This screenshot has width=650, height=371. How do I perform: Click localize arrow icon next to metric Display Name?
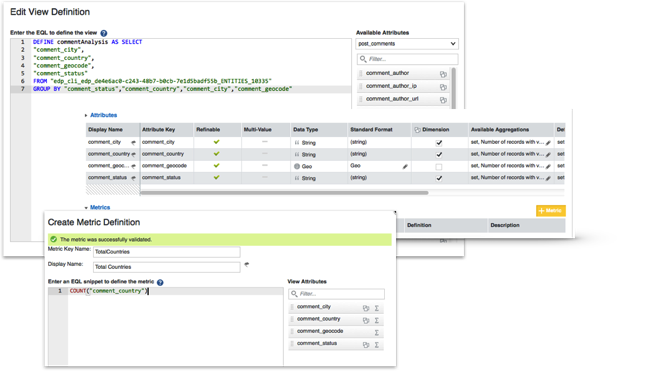tap(247, 264)
